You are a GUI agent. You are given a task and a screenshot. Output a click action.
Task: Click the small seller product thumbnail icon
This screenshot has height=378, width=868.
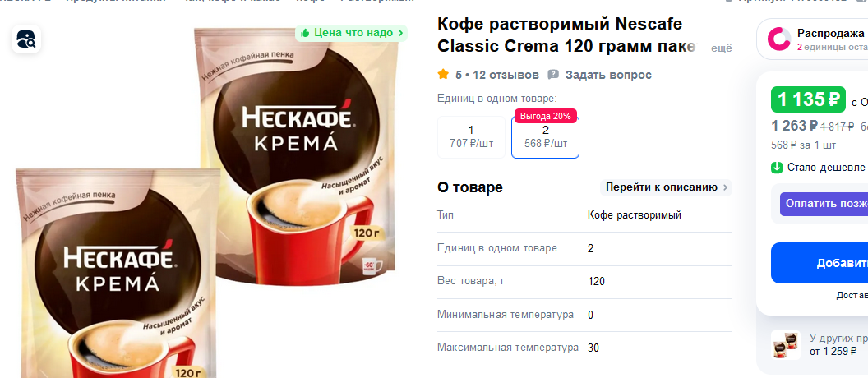786,345
